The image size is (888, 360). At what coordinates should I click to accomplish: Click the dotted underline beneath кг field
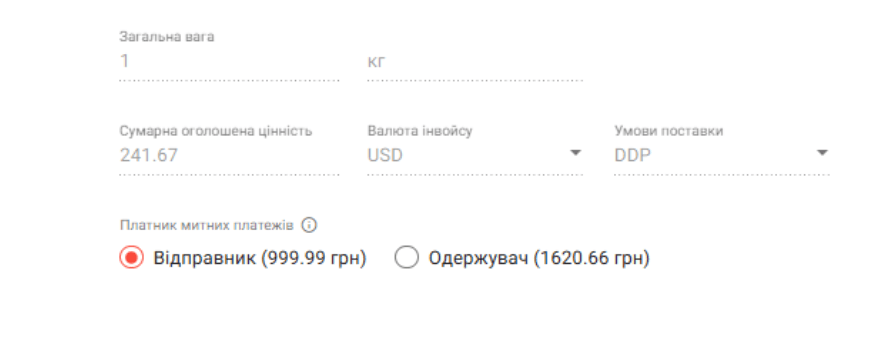(x=475, y=80)
